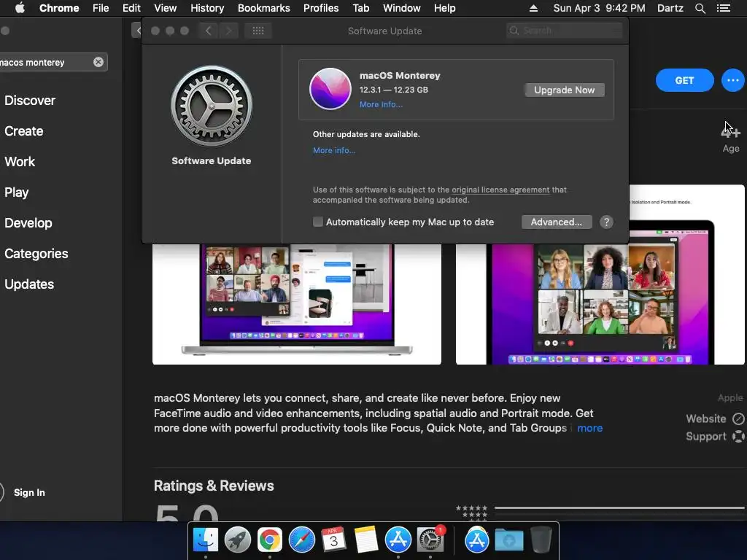Select Create in App Store sidebar
The height and width of the screenshot is (560, 747).
click(24, 131)
